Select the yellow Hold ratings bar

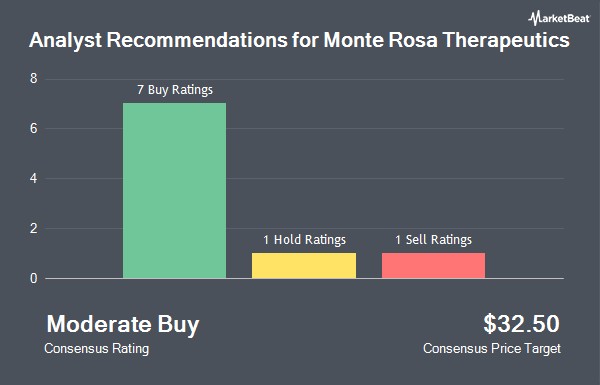click(x=304, y=266)
